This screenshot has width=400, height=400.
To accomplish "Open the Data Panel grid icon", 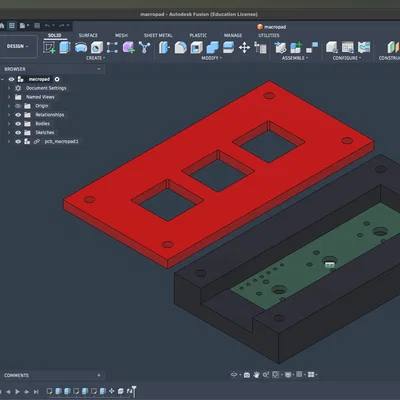I will pyautogui.click(x=12, y=25).
